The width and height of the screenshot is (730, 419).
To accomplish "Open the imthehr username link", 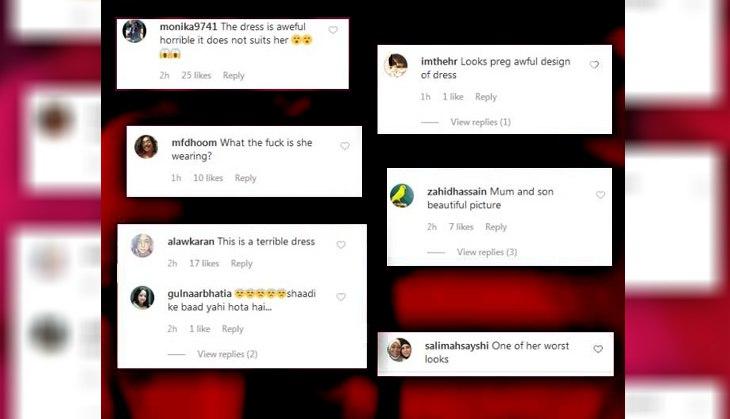I will point(439,61).
